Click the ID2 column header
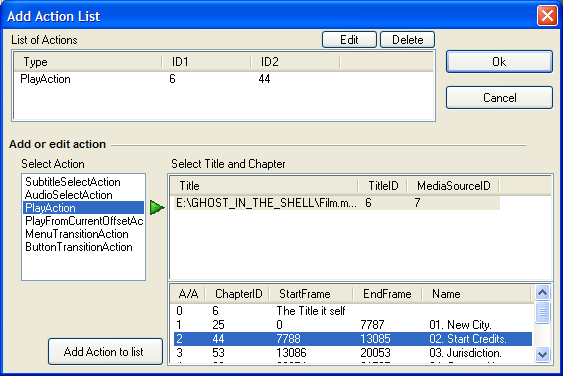Screen dimensions: 563x376 [x=295, y=62]
